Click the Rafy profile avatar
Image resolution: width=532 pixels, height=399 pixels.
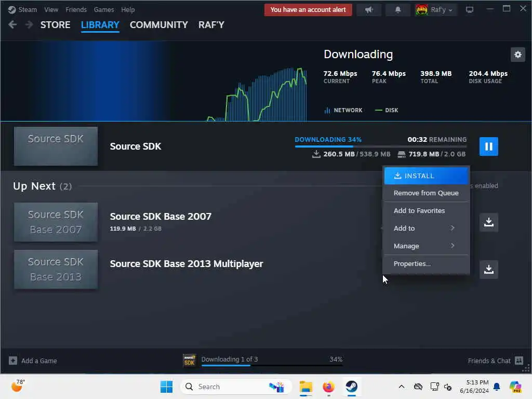(422, 10)
